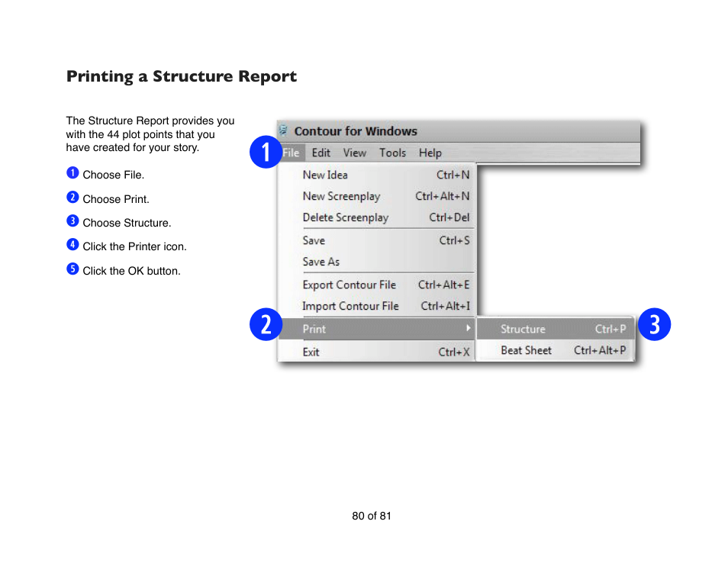Click the Contour app icon in title bar
The width and height of the screenshot is (728, 563).
[x=283, y=131]
